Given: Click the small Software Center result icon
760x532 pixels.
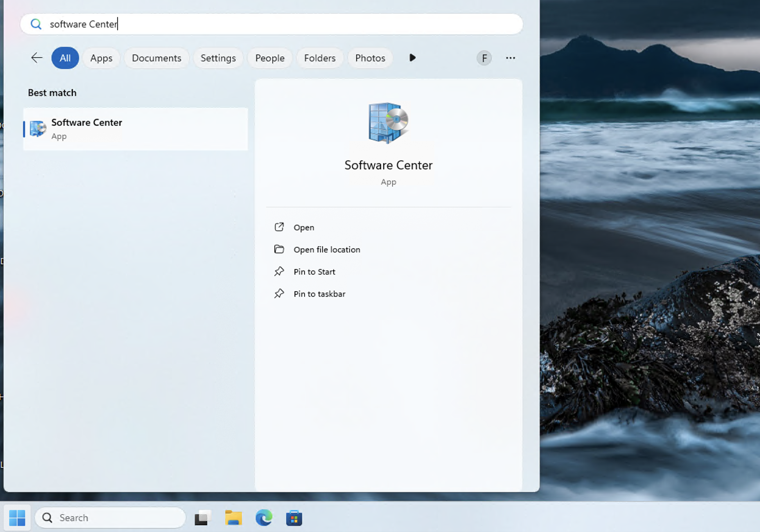Looking at the screenshot, I should coord(38,129).
